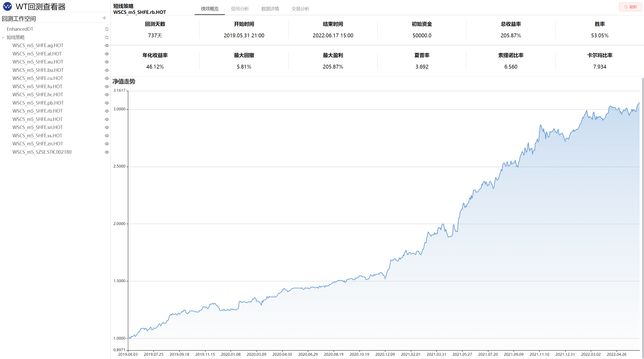
Task: Click the 刷新 refresh button
Action: (x=630, y=7)
